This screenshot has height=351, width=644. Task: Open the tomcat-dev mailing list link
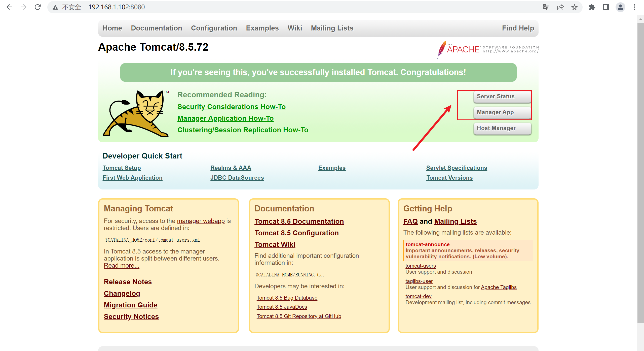(419, 296)
